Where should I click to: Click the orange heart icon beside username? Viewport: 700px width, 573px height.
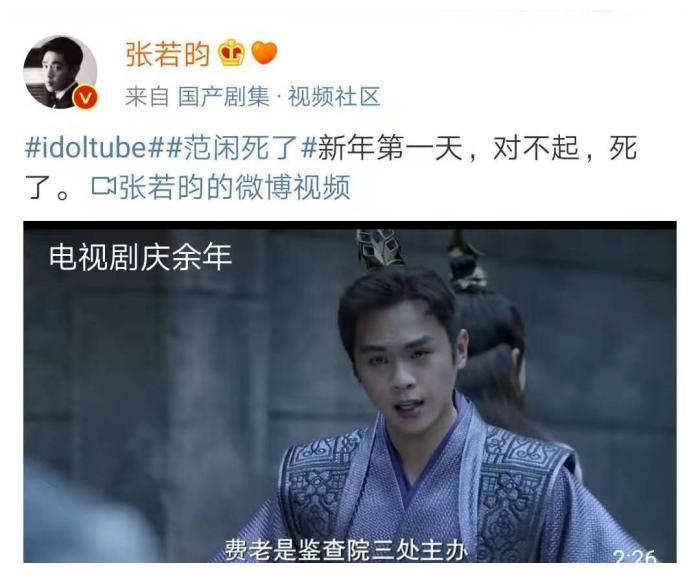[x=264, y=53]
